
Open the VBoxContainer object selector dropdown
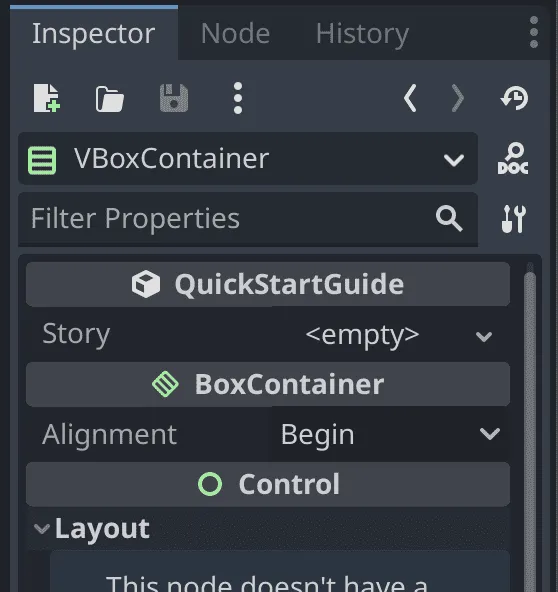click(248, 159)
